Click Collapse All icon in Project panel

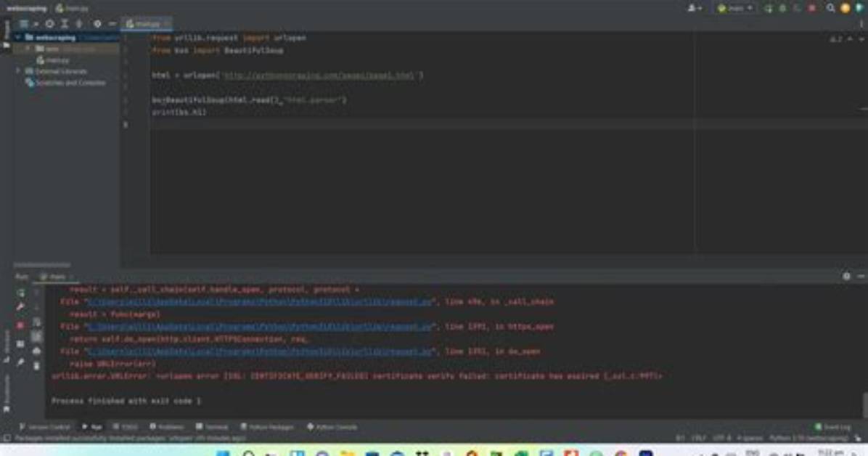(x=78, y=24)
